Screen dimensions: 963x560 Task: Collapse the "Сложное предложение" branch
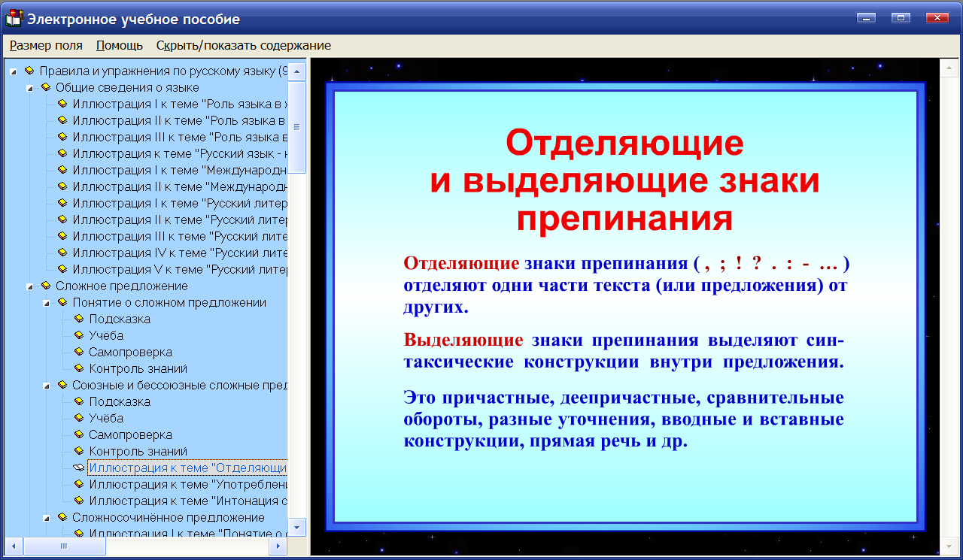(30, 286)
